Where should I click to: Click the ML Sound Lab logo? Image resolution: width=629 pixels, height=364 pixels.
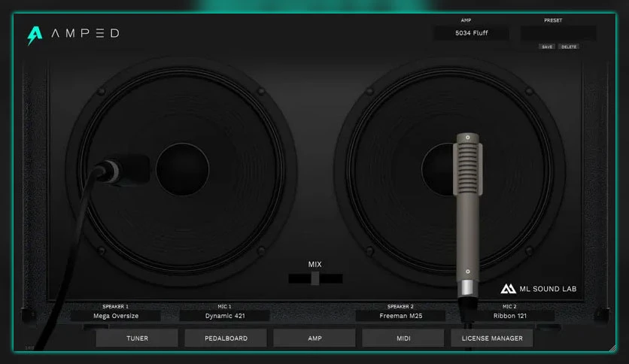(539, 289)
